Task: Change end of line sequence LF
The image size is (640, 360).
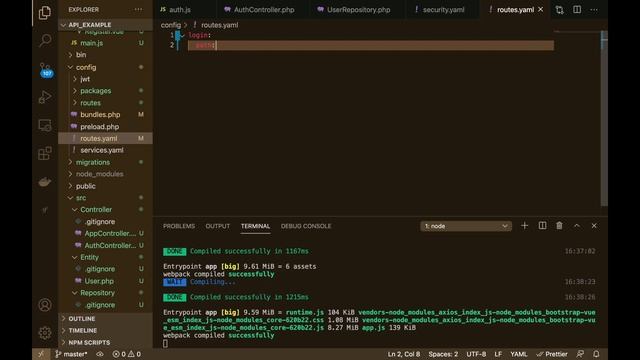Action: point(498,354)
